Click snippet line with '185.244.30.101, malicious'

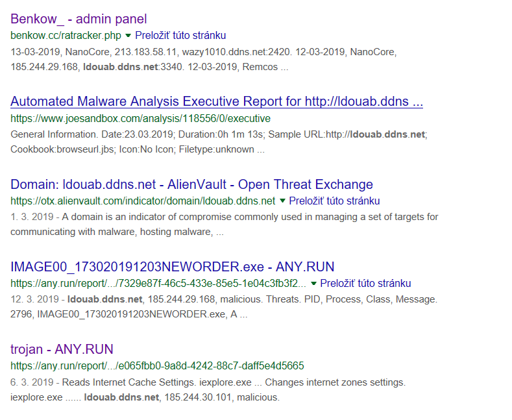[x=145, y=397]
